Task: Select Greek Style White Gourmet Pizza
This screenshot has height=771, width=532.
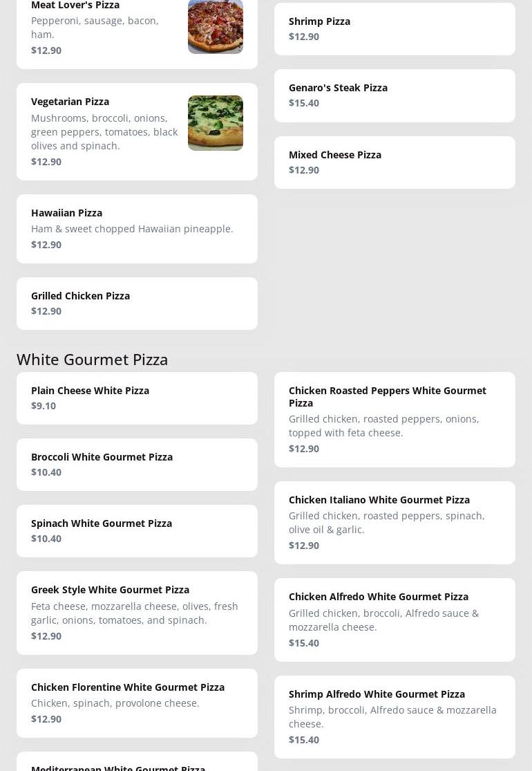Action: [137, 612]
